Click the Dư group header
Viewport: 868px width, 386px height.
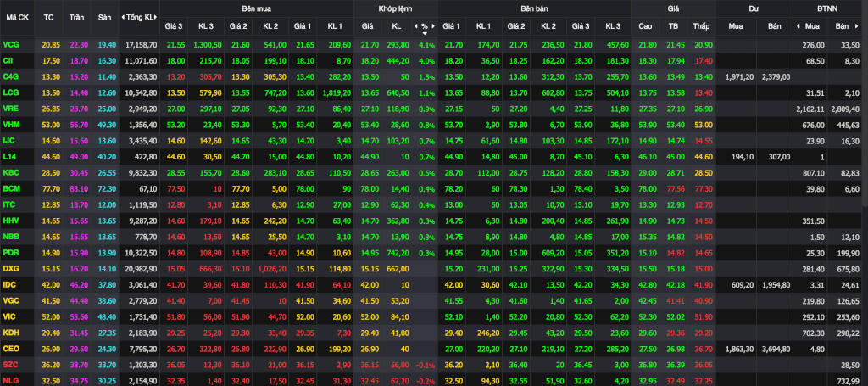coord(754,8)
